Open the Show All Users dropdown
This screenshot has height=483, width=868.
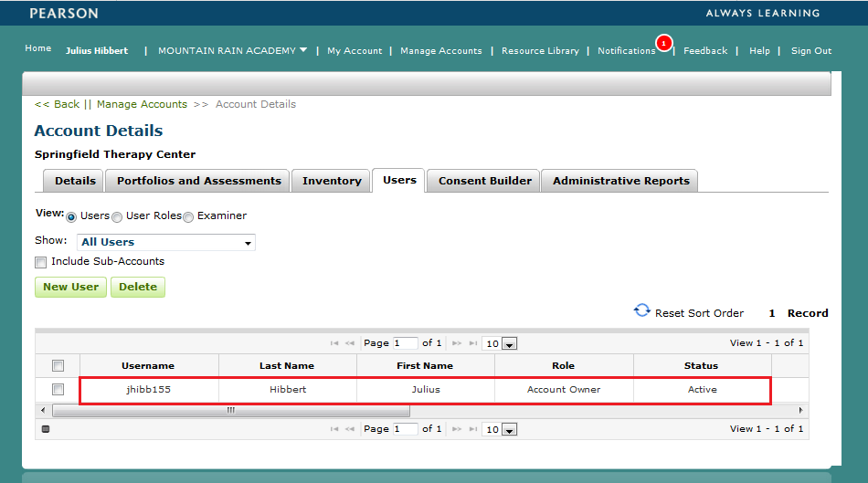pyautogui.click(x=165, y=242)
